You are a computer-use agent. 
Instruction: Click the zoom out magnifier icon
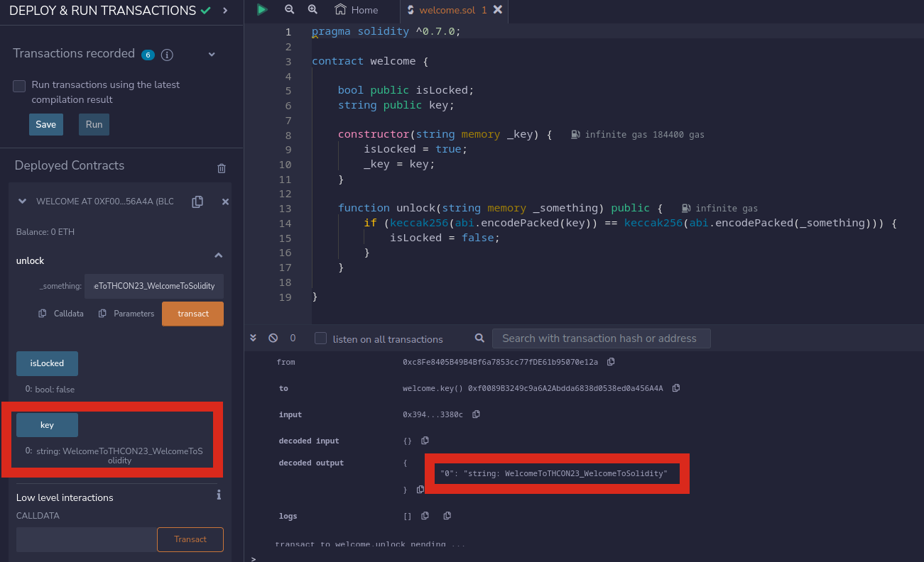click(289, 10)
